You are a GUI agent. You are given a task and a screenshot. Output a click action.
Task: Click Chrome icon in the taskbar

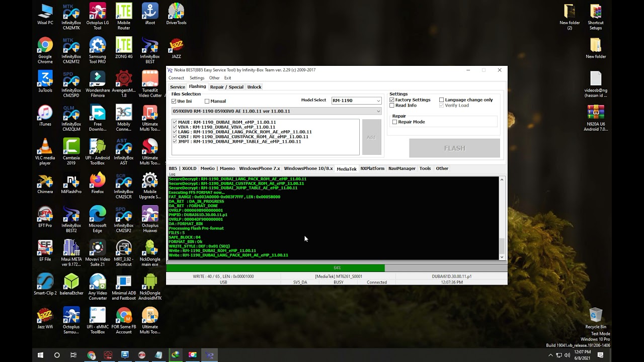(91, 355)
